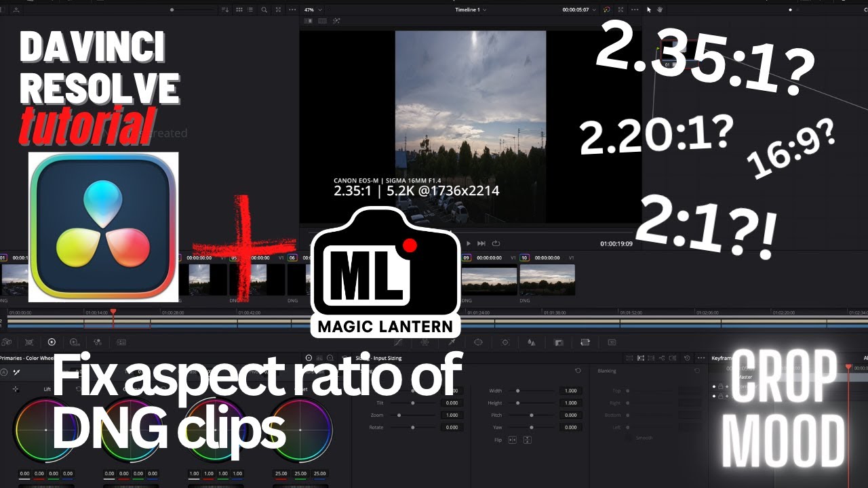Click the magic wand enhance viewer icon

336,21
